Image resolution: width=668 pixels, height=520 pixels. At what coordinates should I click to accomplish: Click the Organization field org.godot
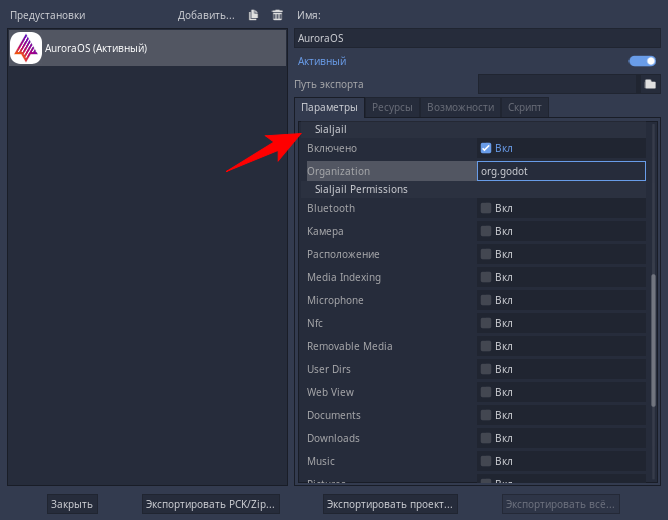[x=561, y=171]
